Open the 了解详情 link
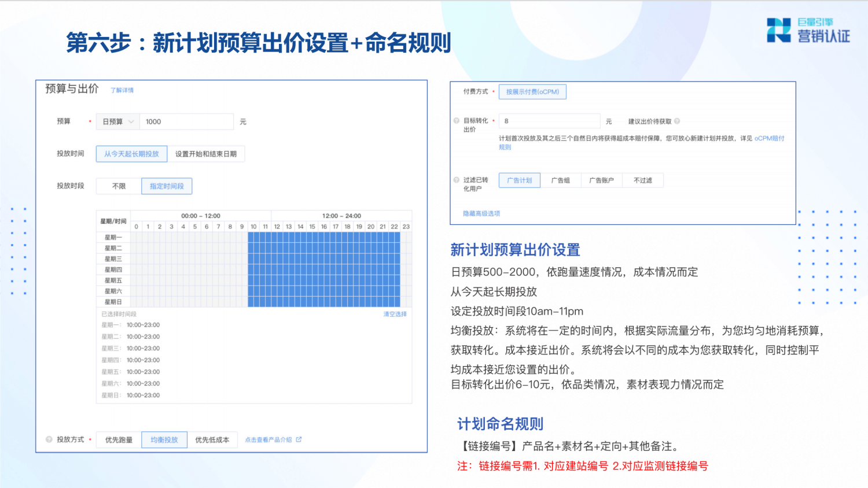Viewport: 868px width, 488px height. (122, 90)
